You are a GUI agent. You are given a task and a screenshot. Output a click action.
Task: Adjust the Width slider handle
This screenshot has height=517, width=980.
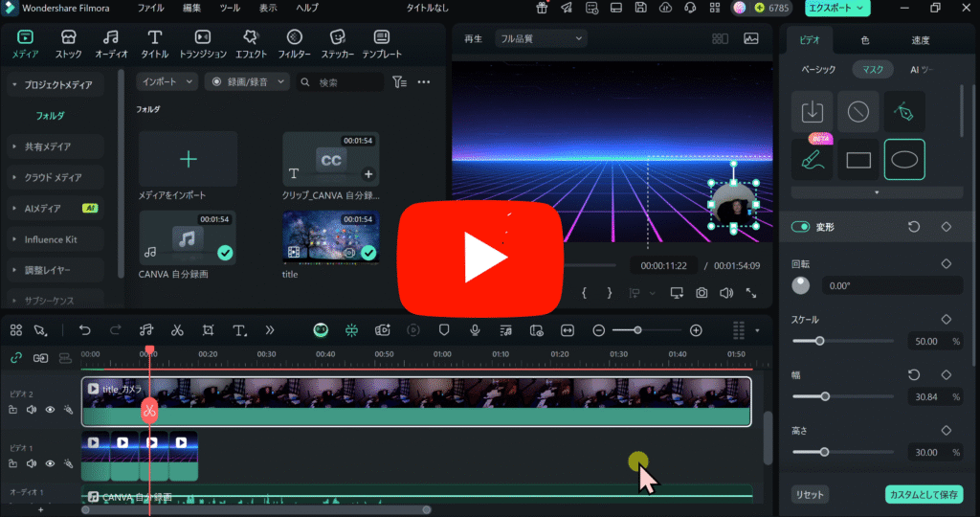tap(825, 396)
